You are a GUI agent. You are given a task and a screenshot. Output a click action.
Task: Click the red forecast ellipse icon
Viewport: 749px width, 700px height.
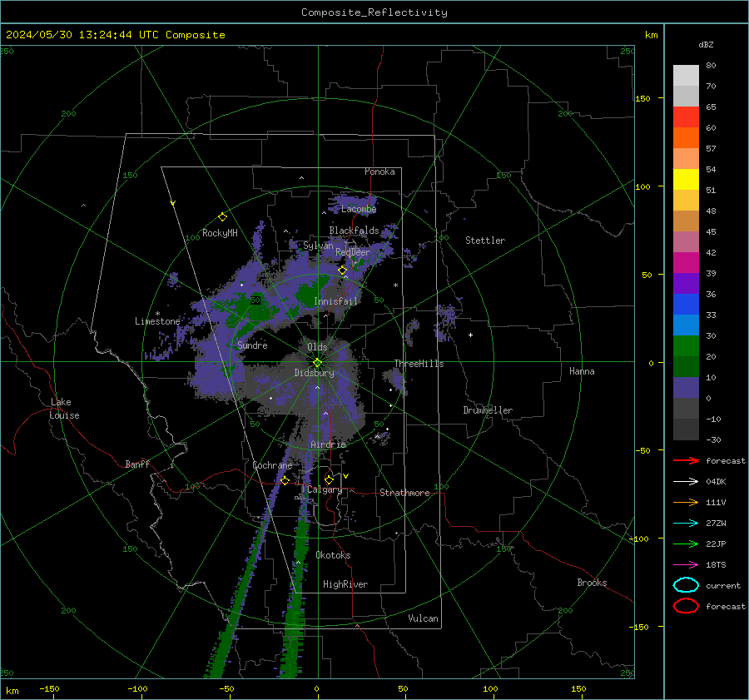point(686,606)
